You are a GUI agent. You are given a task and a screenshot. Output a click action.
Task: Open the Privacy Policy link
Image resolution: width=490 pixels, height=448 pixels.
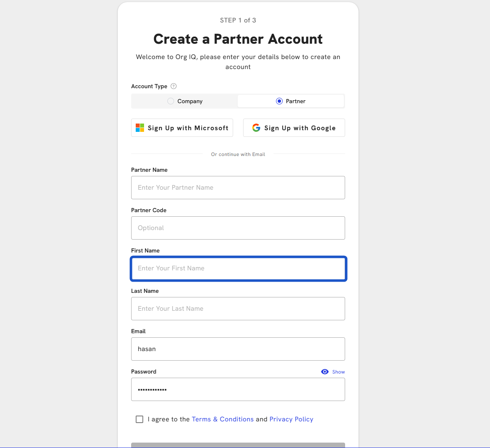click(291, 419)
